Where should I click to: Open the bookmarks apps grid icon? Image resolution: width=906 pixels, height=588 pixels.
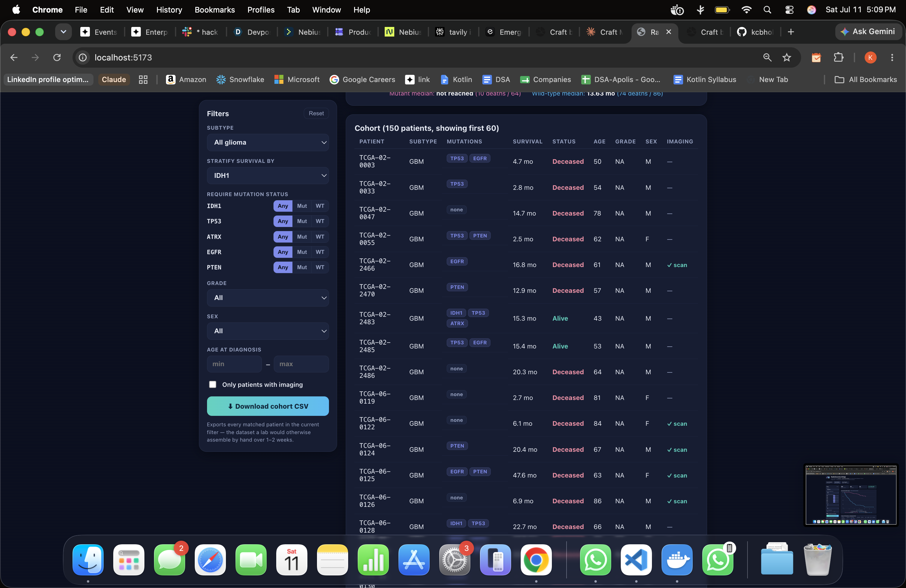143,80
